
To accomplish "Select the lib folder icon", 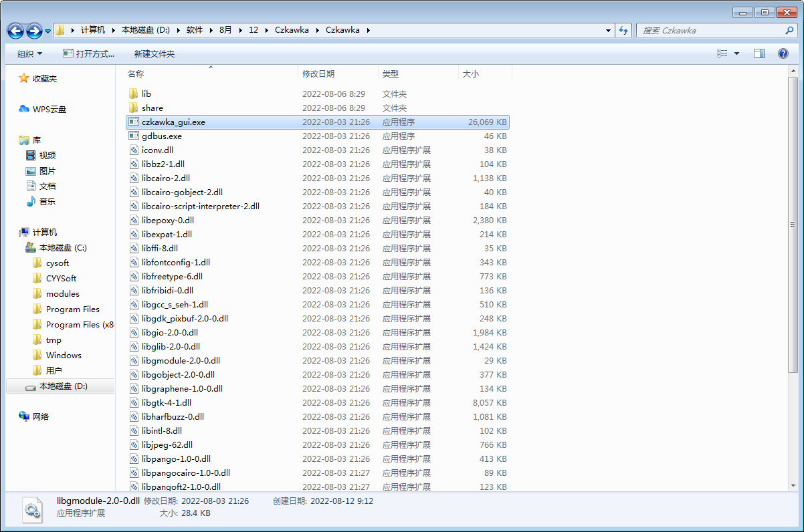I will (133, 94).
